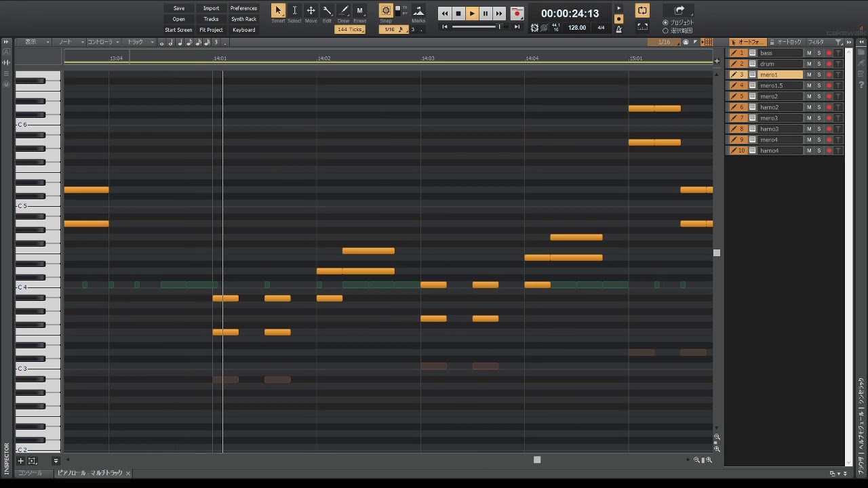Open the ノート dropdown menu
The width and height of the screenshot is (868, 488).
tap(71, 42)
